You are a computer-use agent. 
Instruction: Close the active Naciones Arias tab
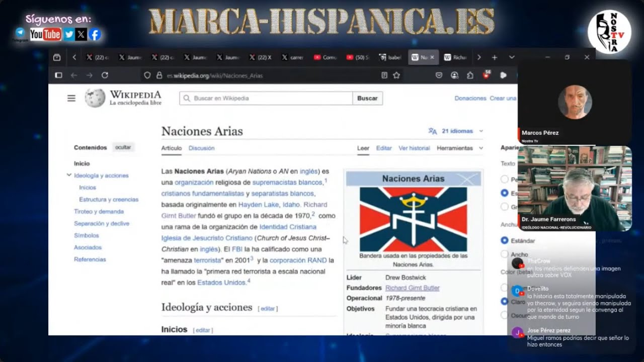(x=432, y=57)
